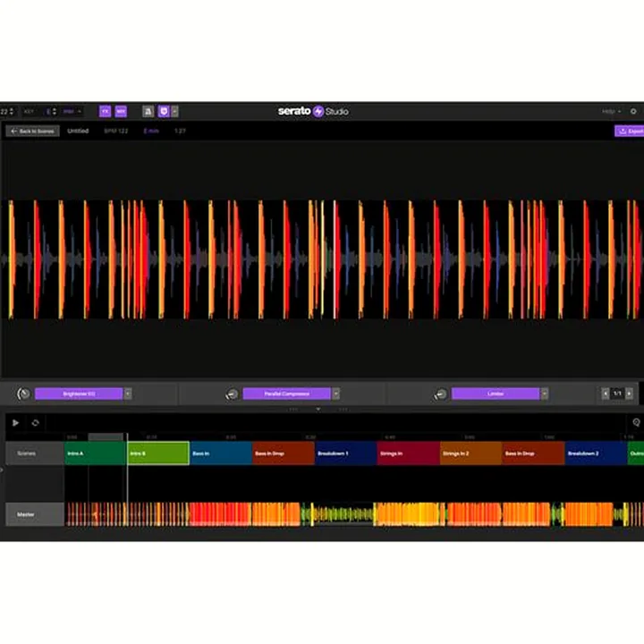
Task: Select the Limiter effect slot
Action: tap(496, 394)
